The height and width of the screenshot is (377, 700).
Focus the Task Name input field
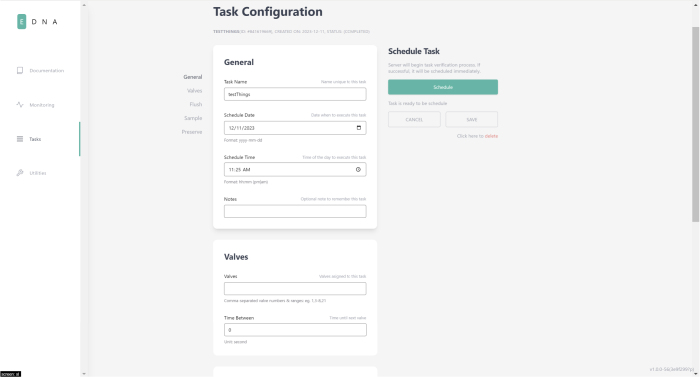click(x=295, y=94)
